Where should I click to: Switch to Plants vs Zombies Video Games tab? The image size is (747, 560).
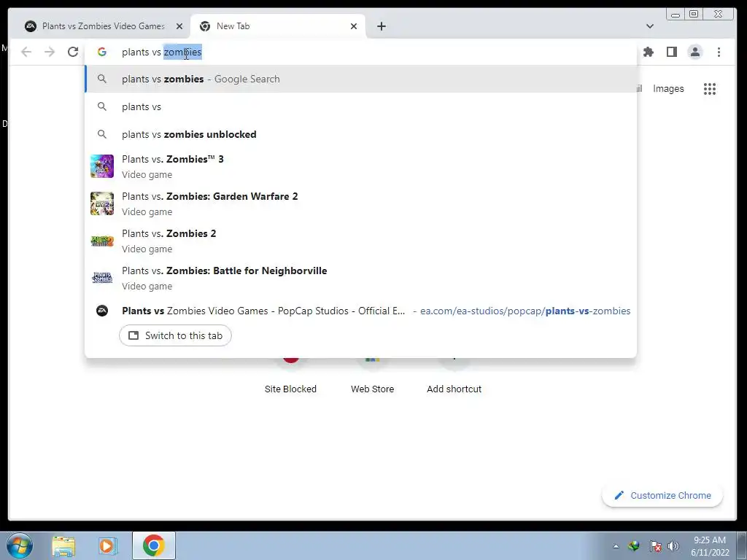98,26
